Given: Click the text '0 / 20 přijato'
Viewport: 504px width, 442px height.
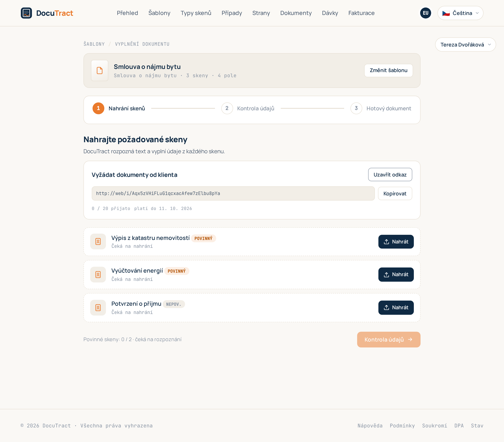Looking at the screenshot, I should [x=111, y=209].
